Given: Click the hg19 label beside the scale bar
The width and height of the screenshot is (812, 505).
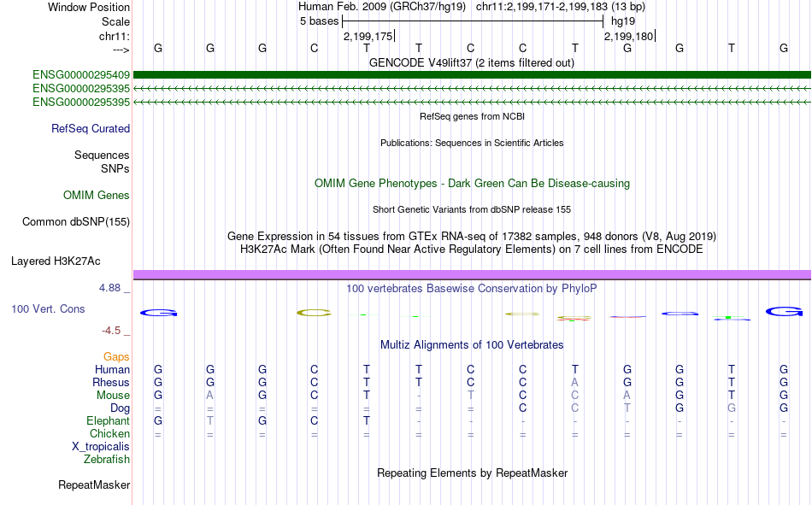Looking at the screenshot, I should (x=623, y=21).
